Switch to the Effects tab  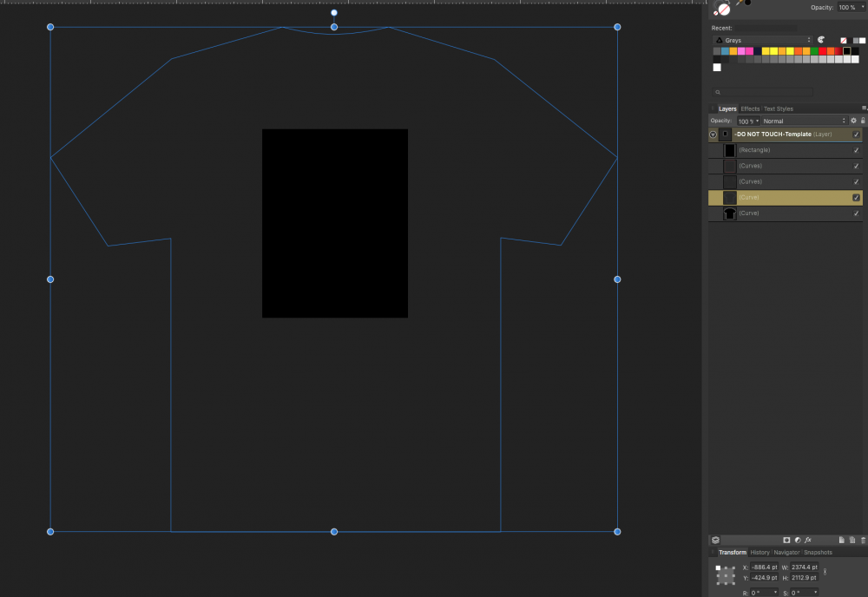(x=748, y=108)
